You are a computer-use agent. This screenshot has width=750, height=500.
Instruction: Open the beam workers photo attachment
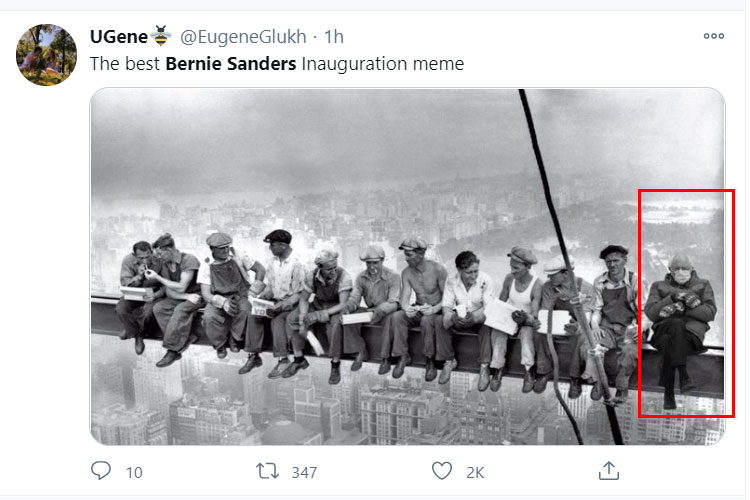pos(408,267)
